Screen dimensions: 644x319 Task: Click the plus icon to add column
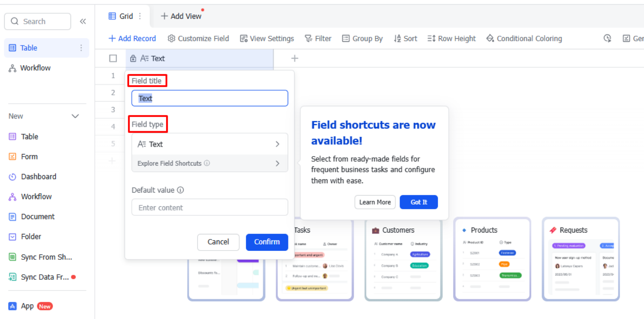(295, 59)
